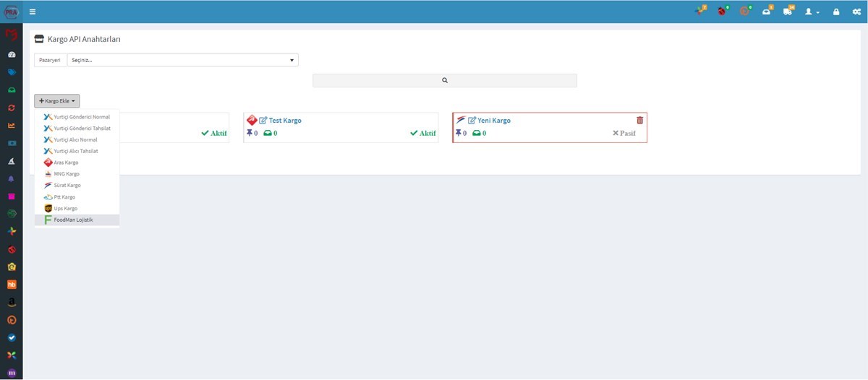The image size is (868, 380).
Task: Open the colorful pinwheel sidebar icon
Action: click(x=12, y=231)
